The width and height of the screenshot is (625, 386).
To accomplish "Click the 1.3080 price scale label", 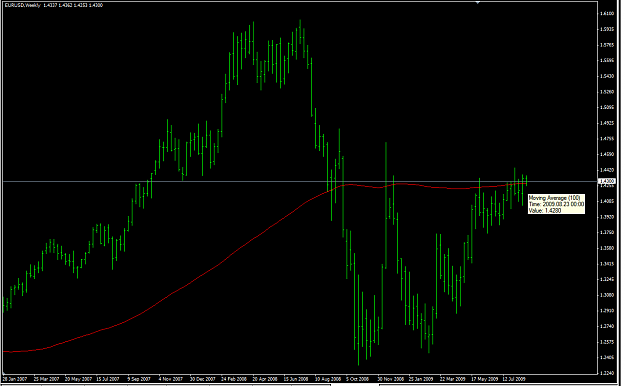I will 607,295.
